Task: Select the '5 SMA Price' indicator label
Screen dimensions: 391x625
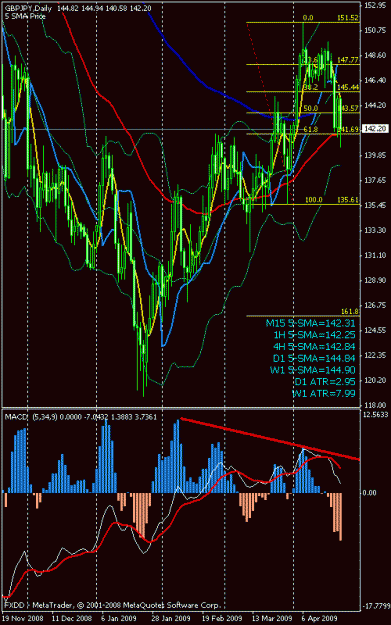Action: (25, 17)
